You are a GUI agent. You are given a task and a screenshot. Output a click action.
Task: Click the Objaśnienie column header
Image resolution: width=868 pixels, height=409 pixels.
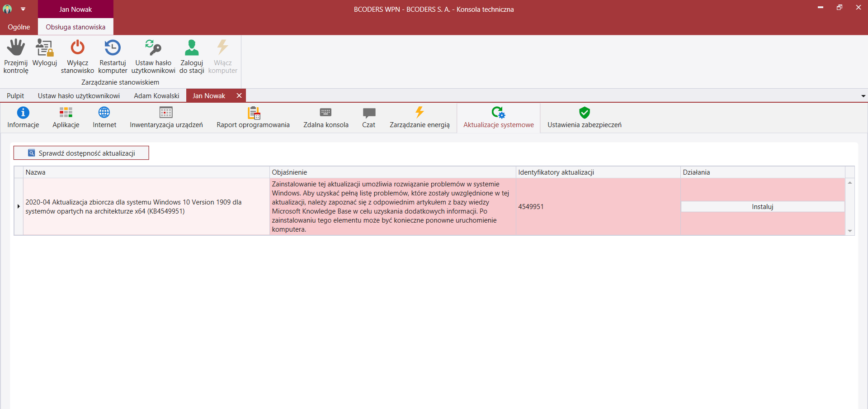[393, 172]
